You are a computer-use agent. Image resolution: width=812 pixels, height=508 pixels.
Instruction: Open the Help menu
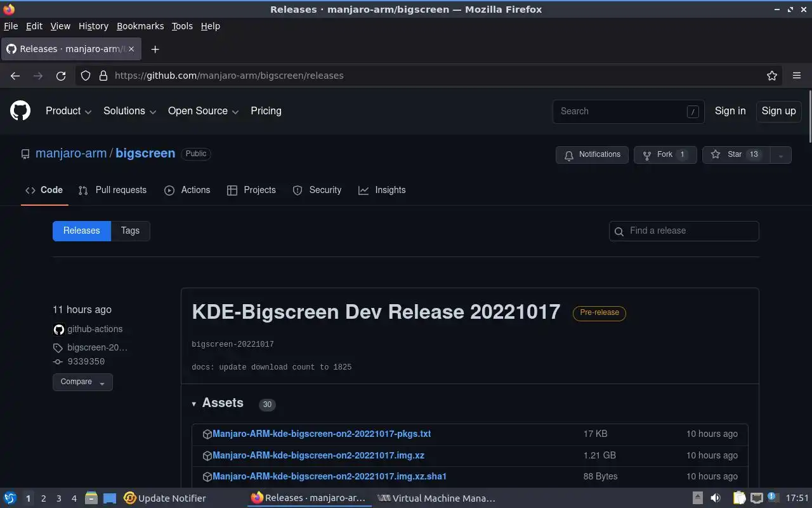coord(210,26)
